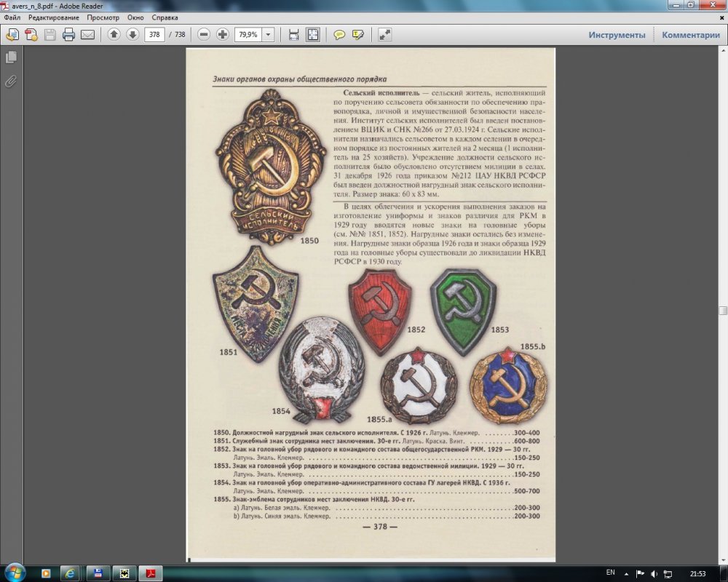Open the Комментарии pane
This screenshot has width=728, height=582.
coord(691,35)
